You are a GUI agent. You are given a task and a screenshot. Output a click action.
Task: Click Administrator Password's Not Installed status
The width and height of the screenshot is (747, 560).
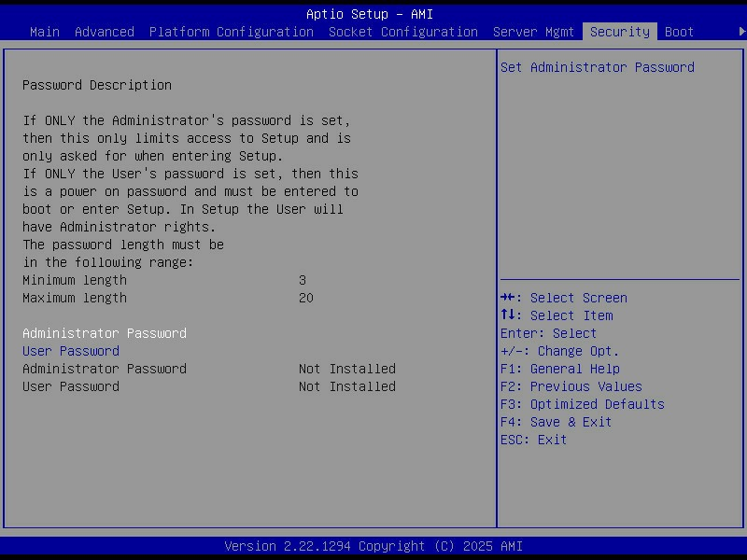tap(346, 369)
